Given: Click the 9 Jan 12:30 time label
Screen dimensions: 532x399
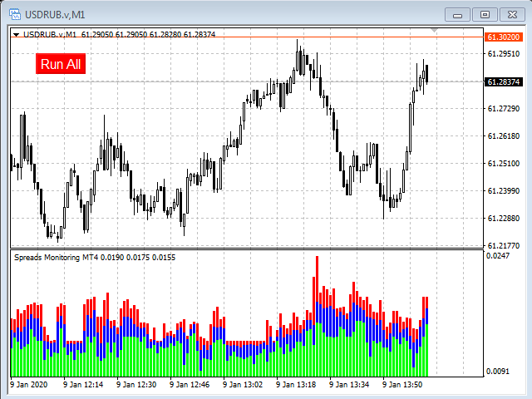Looking at the screenshot, I should [x=136, y=385].
